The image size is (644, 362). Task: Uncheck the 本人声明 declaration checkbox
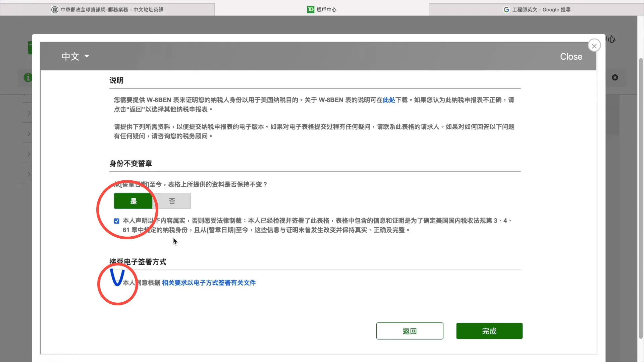coord(116,221)
